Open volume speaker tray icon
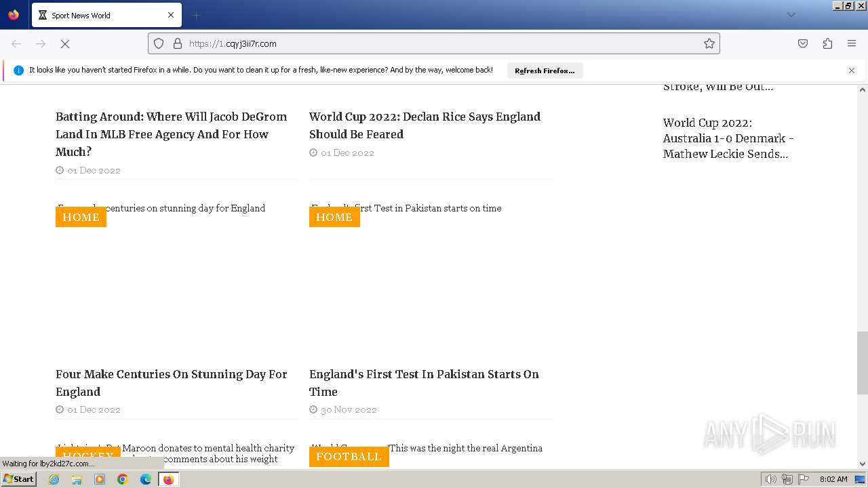This screenshot has height=488, width=868. [770, 479]
